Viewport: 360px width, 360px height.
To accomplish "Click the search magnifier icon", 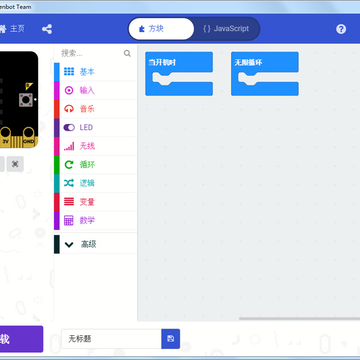I will click(127, 53).
